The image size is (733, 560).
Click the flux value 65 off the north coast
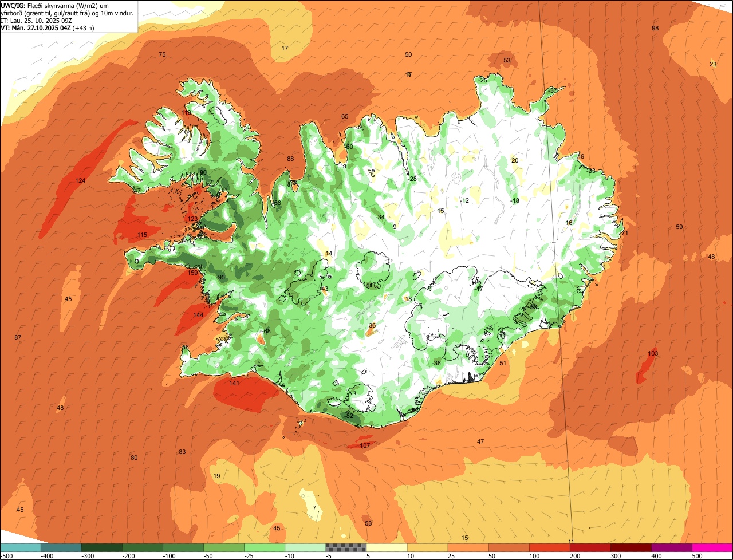345,116
